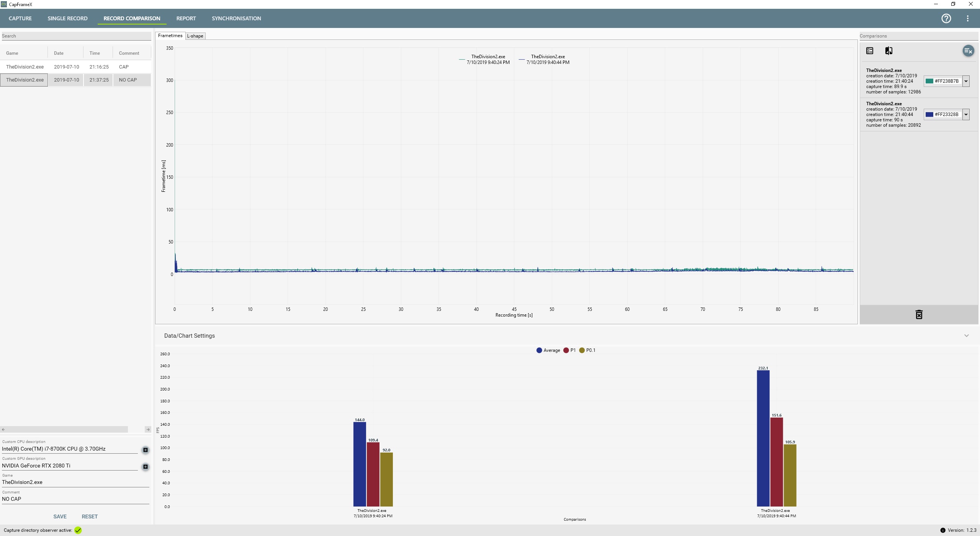980x536 pixels.
Task: Go to the Synchronisation tab
Action: pos(236,18)
